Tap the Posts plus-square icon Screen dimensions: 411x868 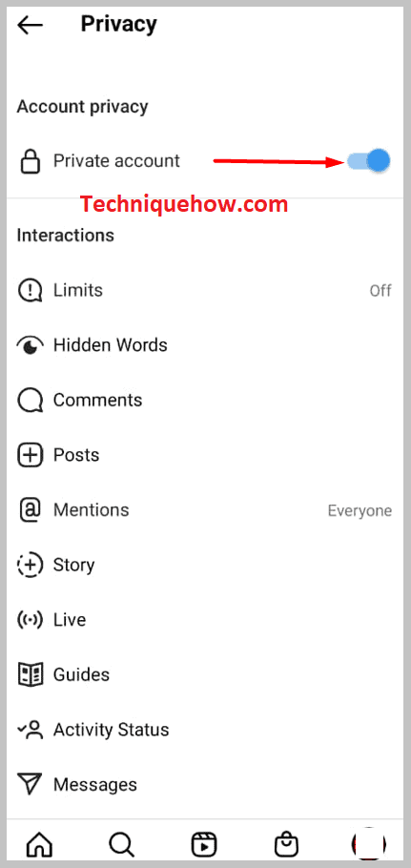point(30,456)
